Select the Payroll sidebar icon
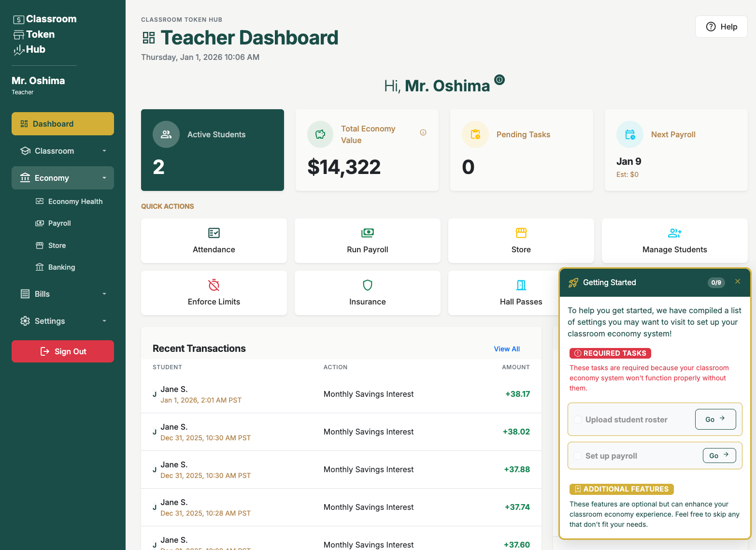Image resolution: width=756 pixels, height=550 pixels. pos(40,223)
